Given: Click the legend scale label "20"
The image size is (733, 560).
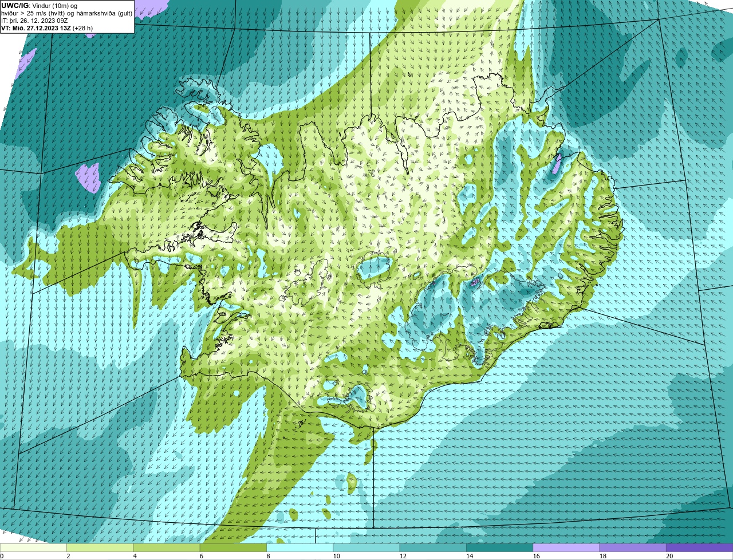Looking at the screenshot, I should point(669,556).
